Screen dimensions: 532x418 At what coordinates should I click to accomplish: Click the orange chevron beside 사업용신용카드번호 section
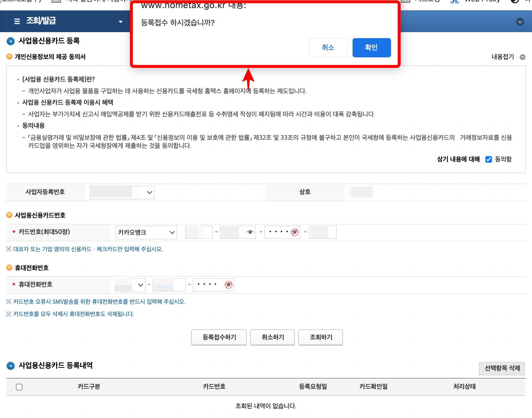[9, 215]
